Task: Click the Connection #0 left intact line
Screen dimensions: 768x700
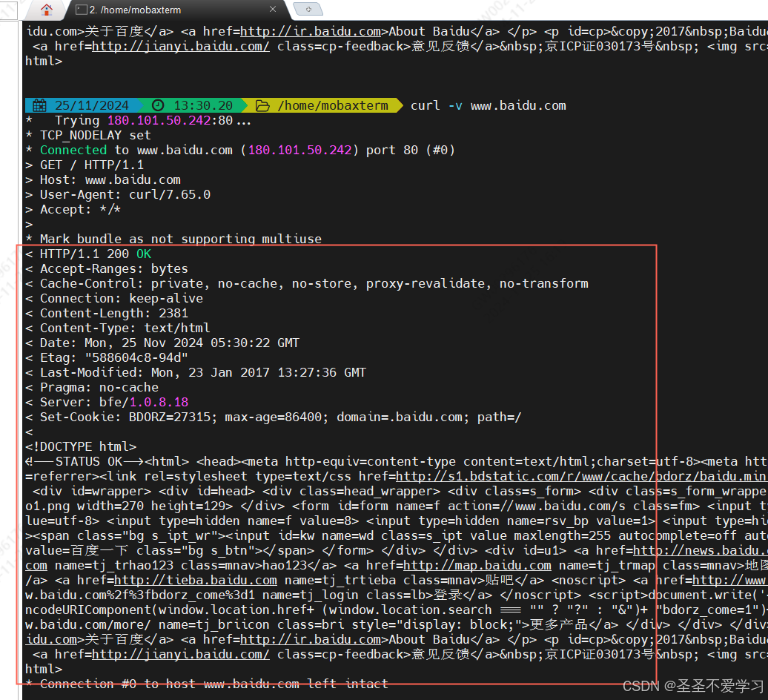Action: pyautogui.click(x=214, y=684)
